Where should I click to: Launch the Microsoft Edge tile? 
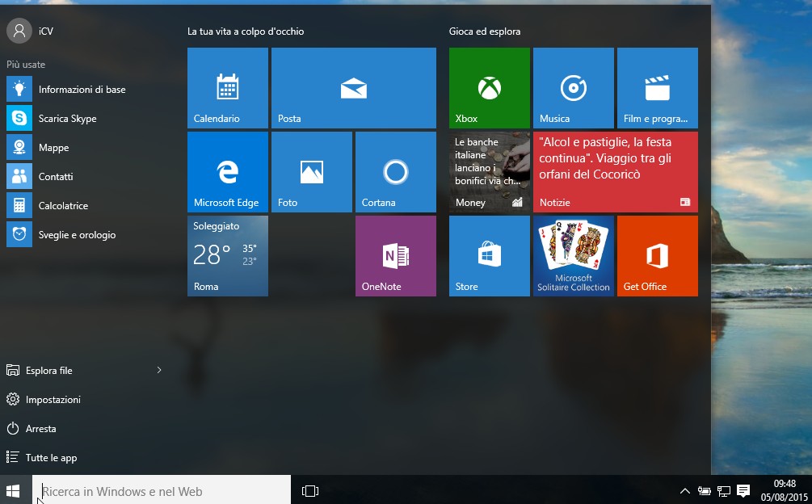228,172
